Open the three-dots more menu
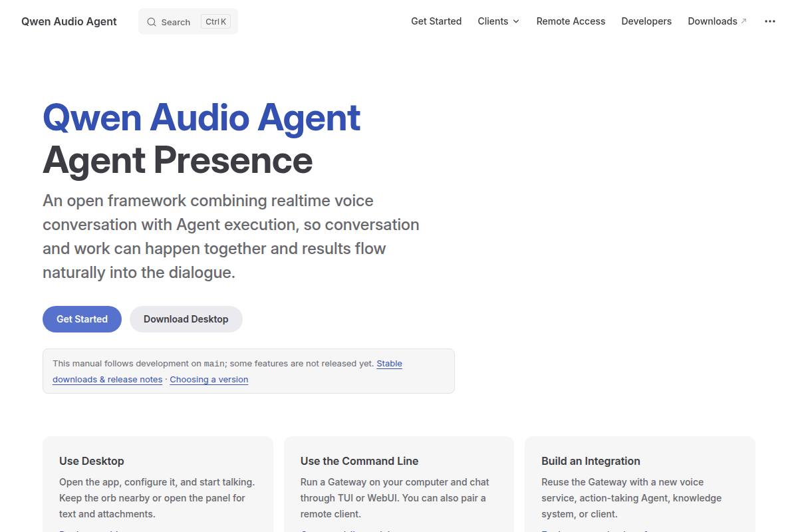798x532 pixels. tap(770, 21)
